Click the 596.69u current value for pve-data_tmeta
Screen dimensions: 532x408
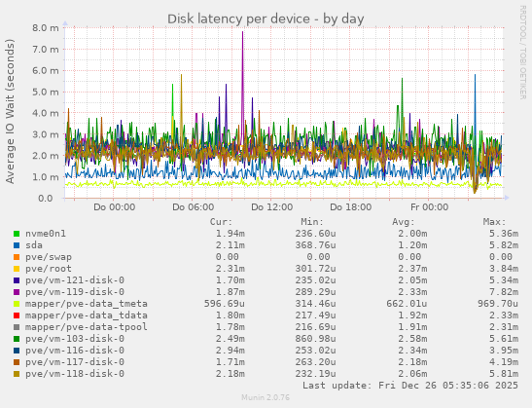click(225, 304)
